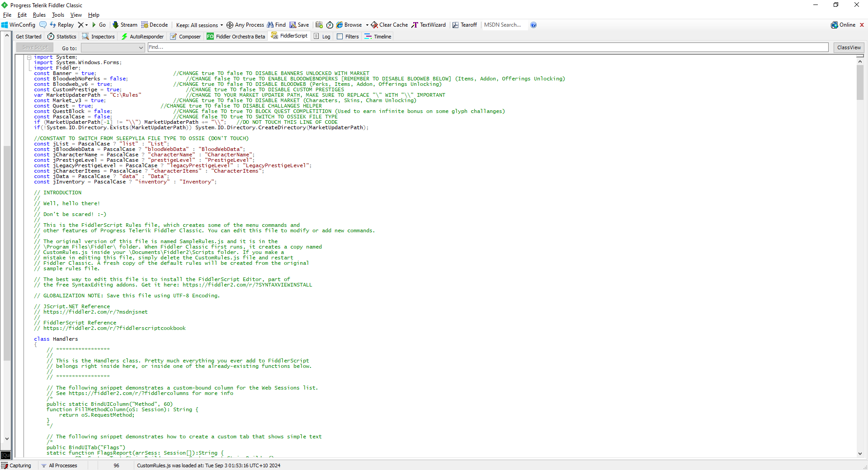Click the Find... script search field

(488, 47)
